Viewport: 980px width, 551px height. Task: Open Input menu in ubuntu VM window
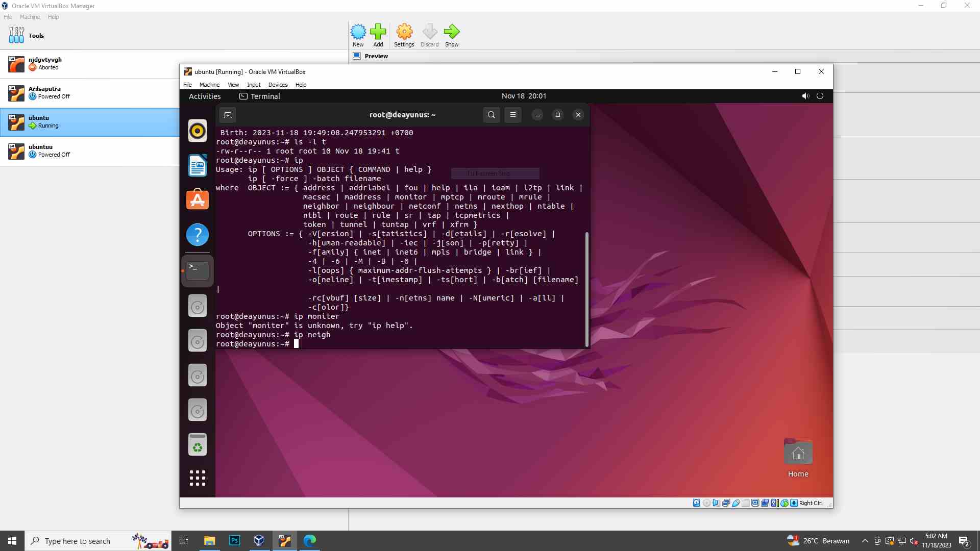(x=254, y=85)
